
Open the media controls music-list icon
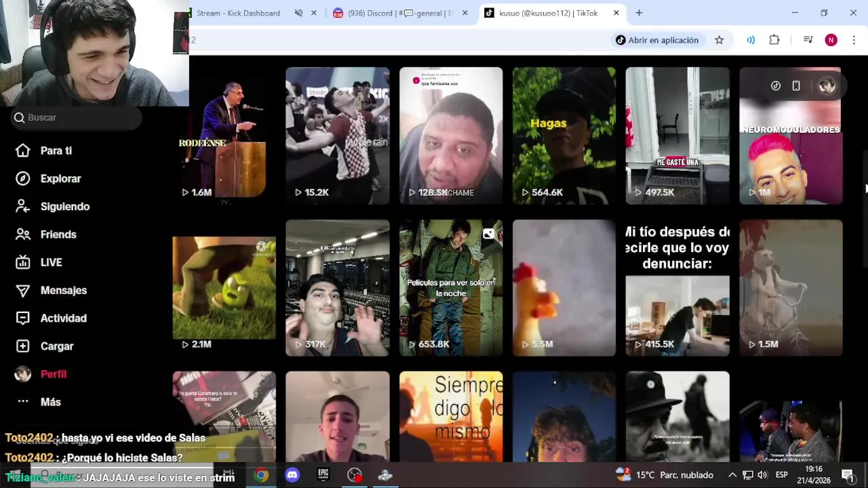808,40
